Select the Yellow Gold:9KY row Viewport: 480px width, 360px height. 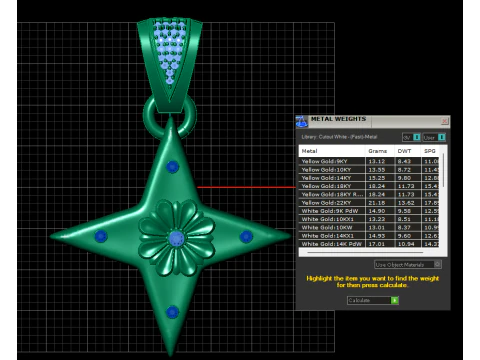(369, 161)
